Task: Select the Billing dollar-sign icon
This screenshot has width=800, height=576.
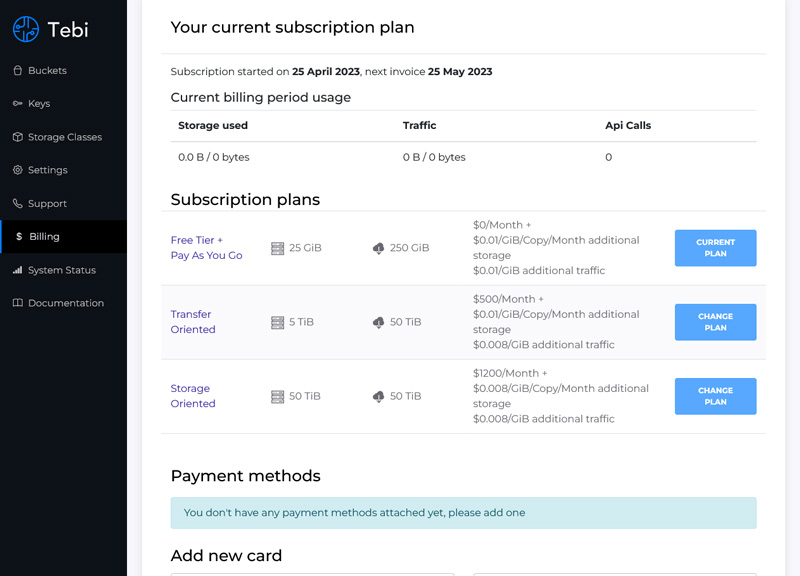Action: (x=18, y=237)
